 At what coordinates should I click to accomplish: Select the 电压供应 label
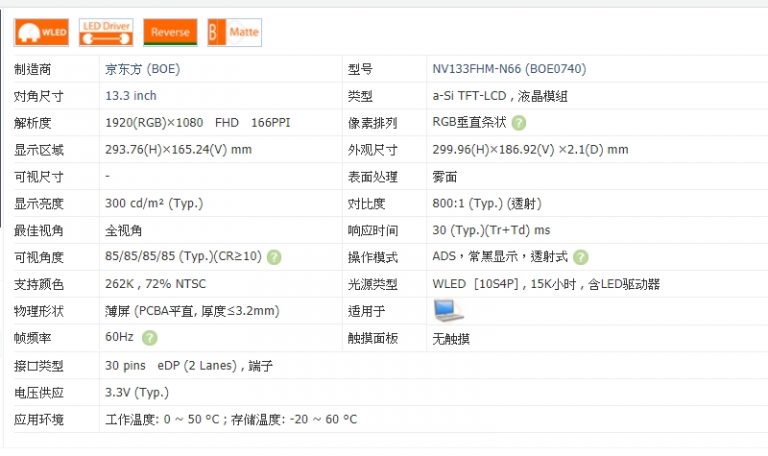pos(39,393)
